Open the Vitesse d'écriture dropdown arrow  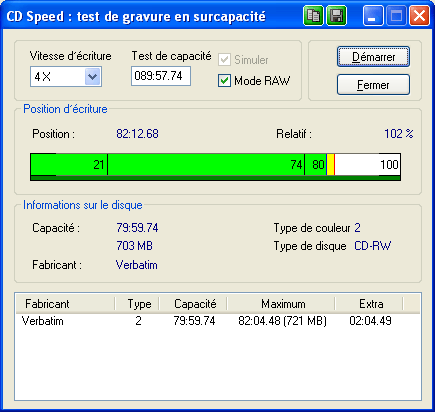[92, 77]
